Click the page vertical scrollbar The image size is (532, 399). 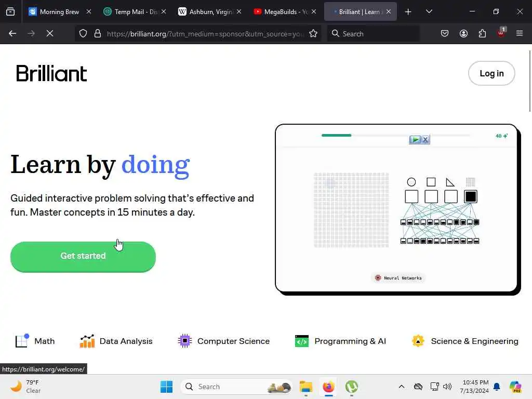529,81
